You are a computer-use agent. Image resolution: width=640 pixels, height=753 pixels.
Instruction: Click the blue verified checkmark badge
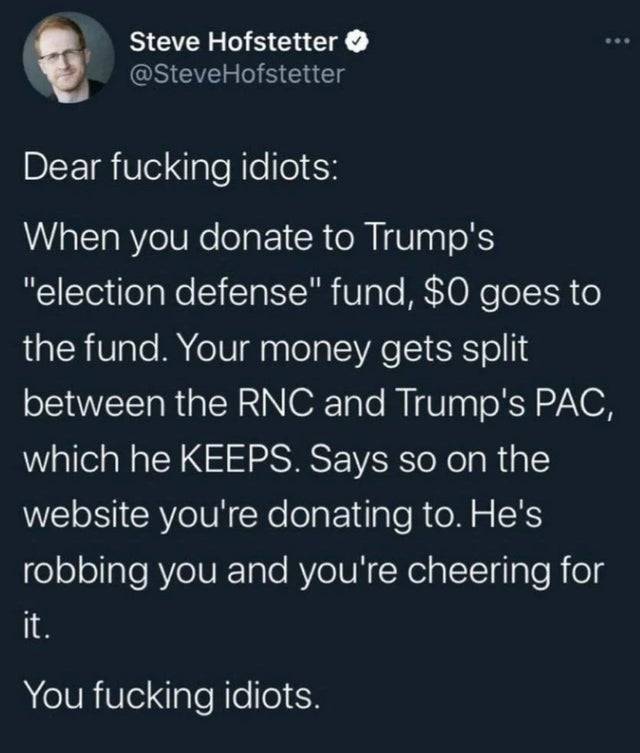(355, 43)
